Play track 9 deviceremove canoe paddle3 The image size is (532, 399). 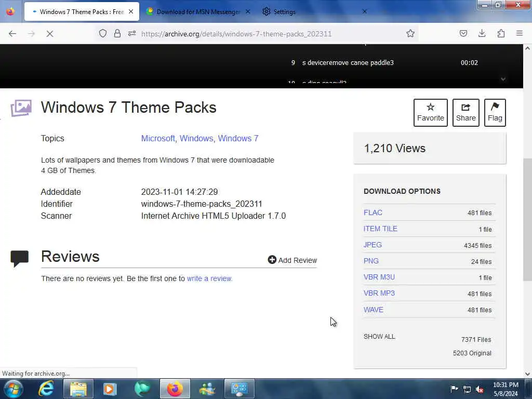tap(383, 63)
